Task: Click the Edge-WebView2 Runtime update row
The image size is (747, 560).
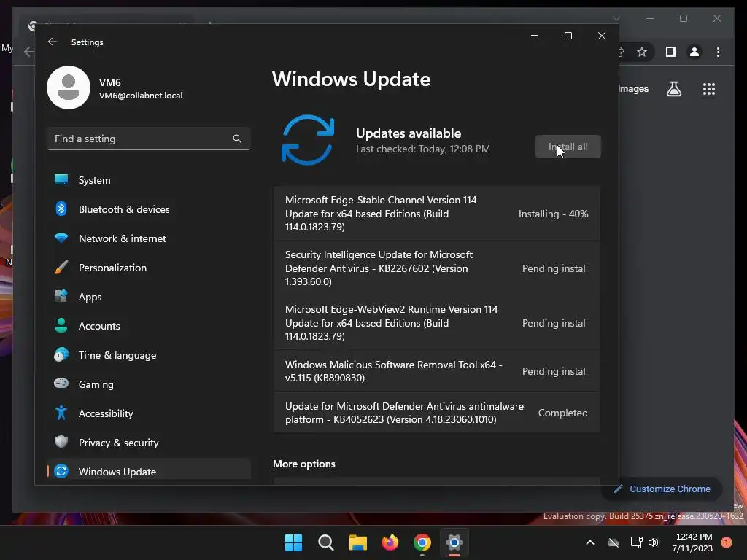Action: pyautogui.click(x=436, y=323)
